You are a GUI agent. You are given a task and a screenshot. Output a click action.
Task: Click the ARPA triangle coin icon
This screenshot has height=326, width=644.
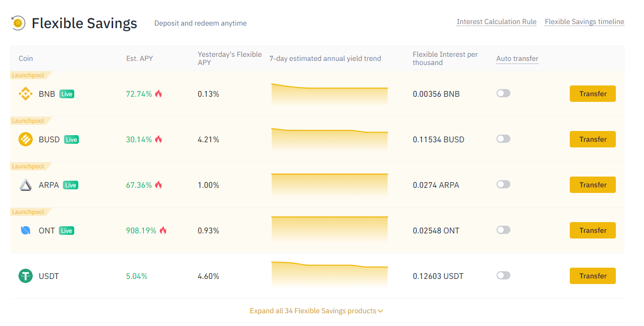click(x=26, y=185)
